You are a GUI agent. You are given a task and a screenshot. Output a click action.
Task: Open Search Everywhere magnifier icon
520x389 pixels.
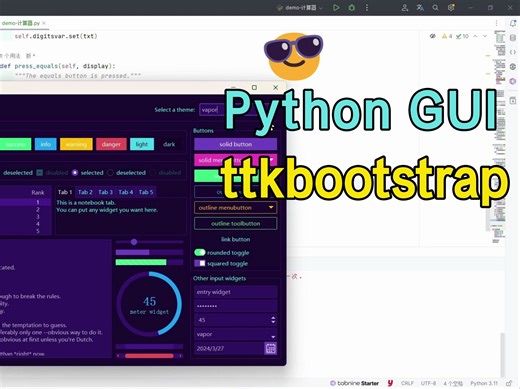tap(435, 7)
